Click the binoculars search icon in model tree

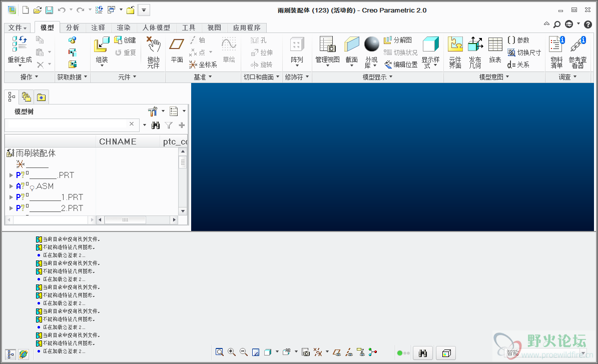point(156,125)
